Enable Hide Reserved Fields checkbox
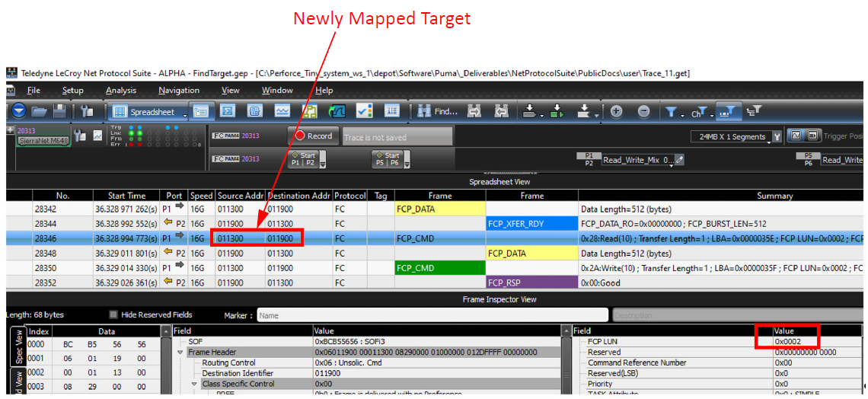This screenshot has width=868, height=399. (x=113, y=315)
